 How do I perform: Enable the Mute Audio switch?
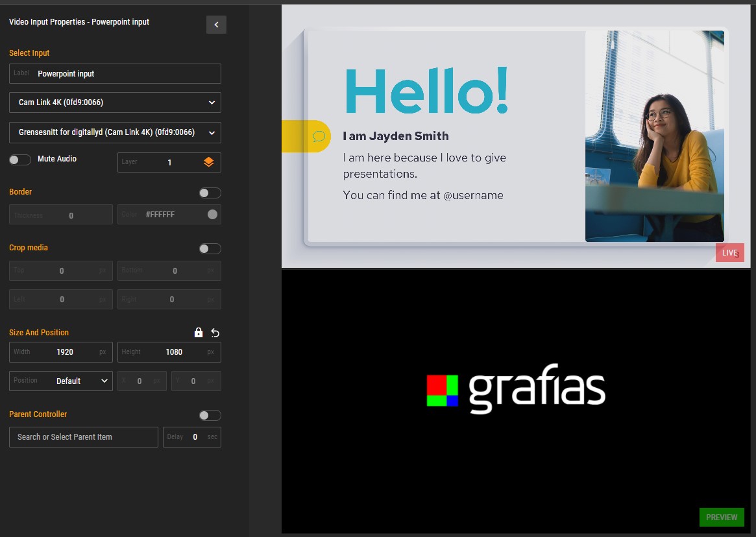tap(20, 160)
